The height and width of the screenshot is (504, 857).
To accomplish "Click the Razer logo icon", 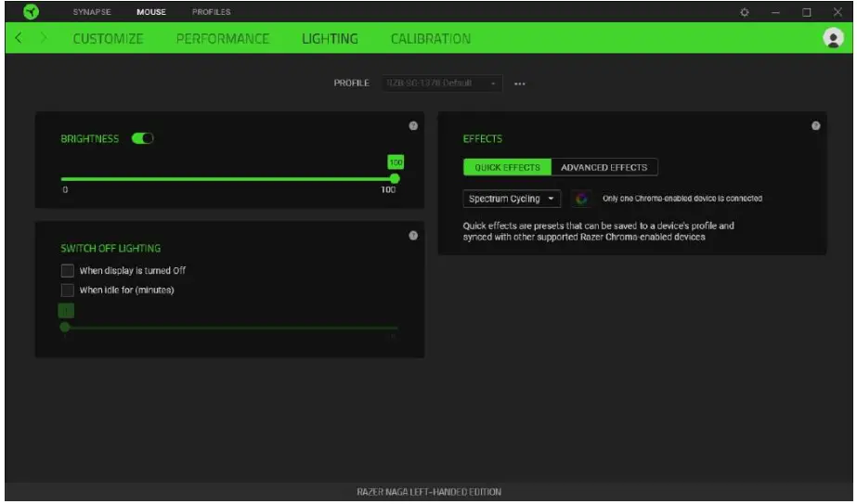I will [x=32, y=11].
